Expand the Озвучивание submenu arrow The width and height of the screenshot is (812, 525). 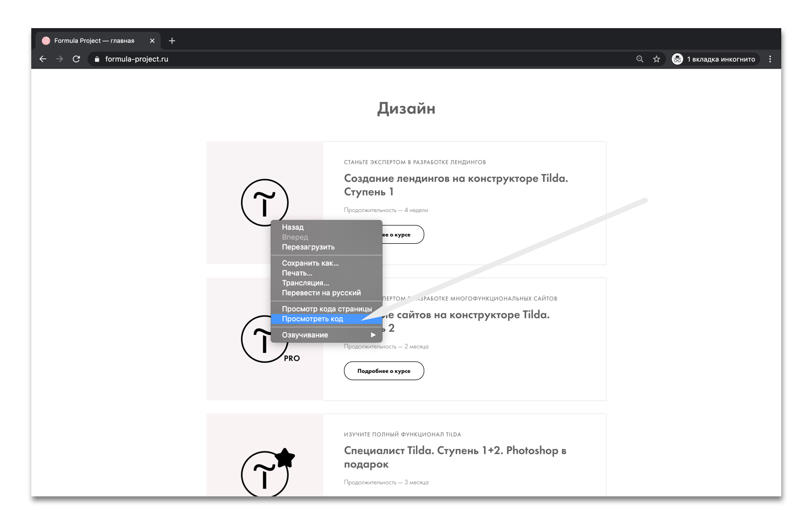click(x=373, y=335)
